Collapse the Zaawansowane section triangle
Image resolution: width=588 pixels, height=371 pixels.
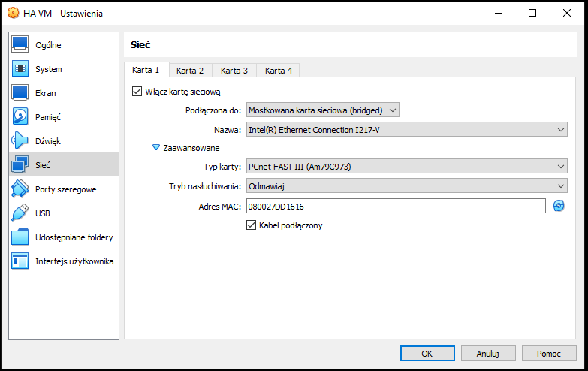click(x=156, y=148)
